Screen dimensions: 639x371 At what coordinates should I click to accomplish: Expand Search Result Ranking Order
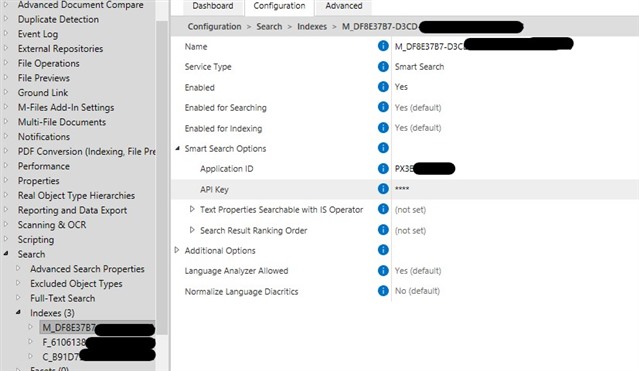tap(192, 230)
